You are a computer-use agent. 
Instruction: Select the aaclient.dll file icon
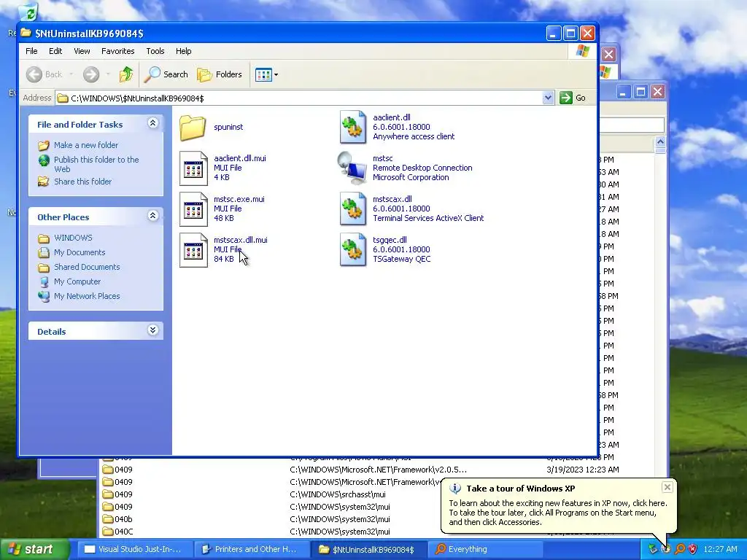[353, 127]
